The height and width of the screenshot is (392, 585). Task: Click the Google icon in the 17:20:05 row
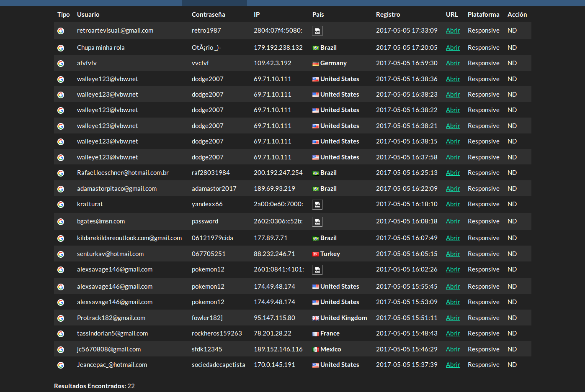(x=61, y=48)
